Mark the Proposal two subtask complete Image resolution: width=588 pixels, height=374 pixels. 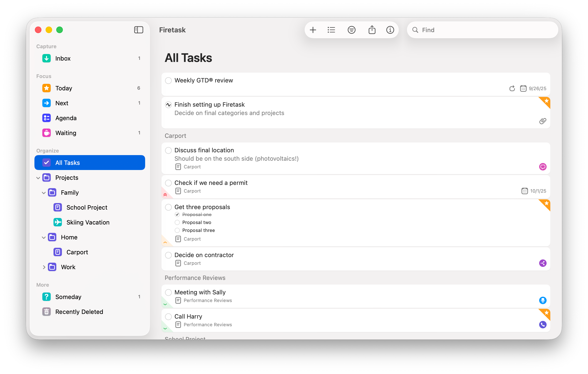point(177,222)
